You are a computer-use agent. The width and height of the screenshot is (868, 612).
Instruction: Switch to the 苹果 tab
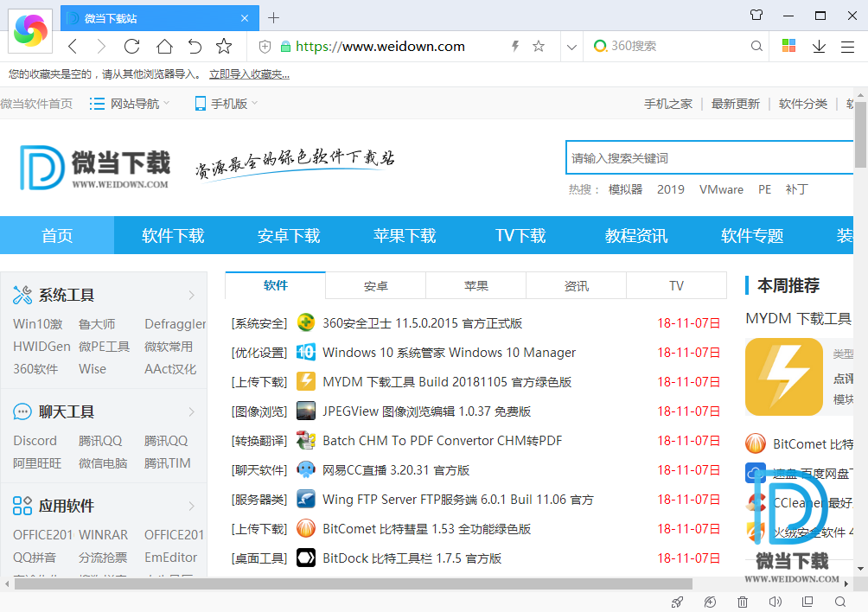(x=476, y=285)
